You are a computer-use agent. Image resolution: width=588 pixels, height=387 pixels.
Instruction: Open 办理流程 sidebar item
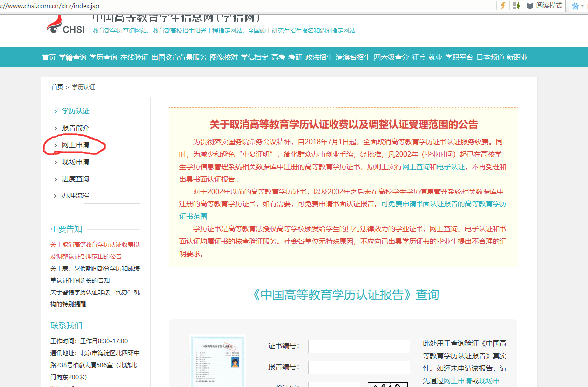[76, 195]
